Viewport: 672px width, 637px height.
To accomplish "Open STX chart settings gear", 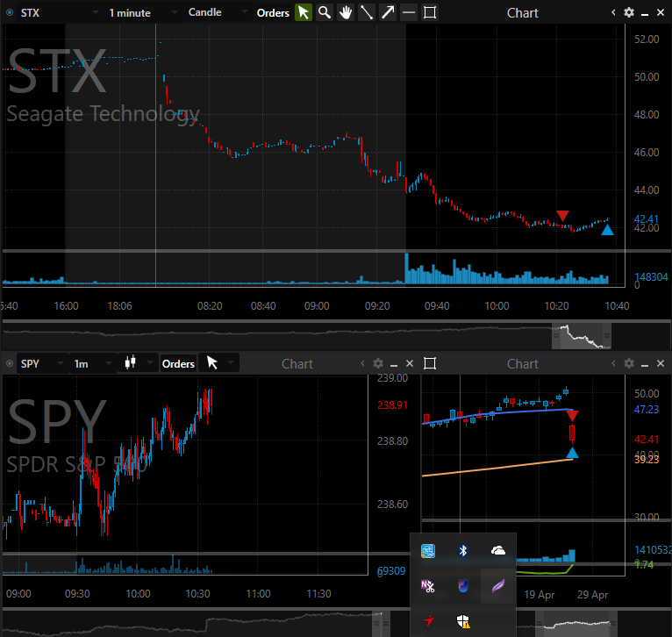I will 628,12.
